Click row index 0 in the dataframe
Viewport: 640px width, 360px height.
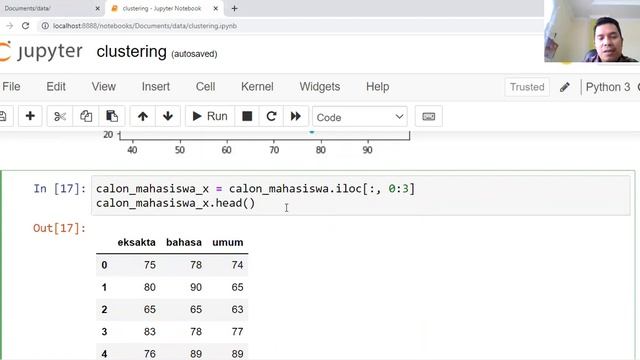pyautogui.click(x=104, y=265)
